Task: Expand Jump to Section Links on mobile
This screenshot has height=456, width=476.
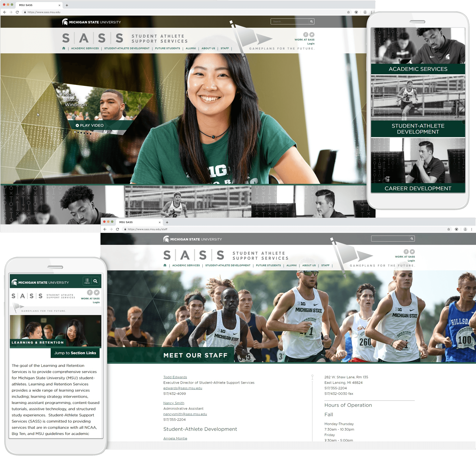Action: [75, 353]
